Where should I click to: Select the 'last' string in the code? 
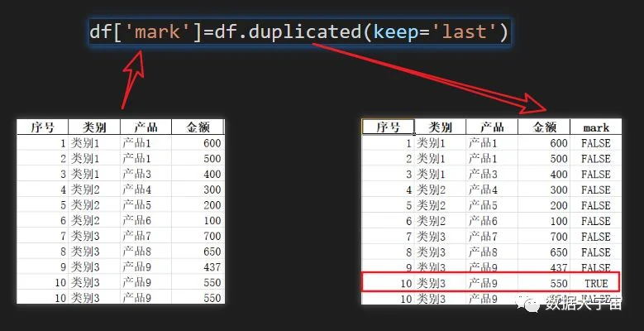[x=464, y=31]
